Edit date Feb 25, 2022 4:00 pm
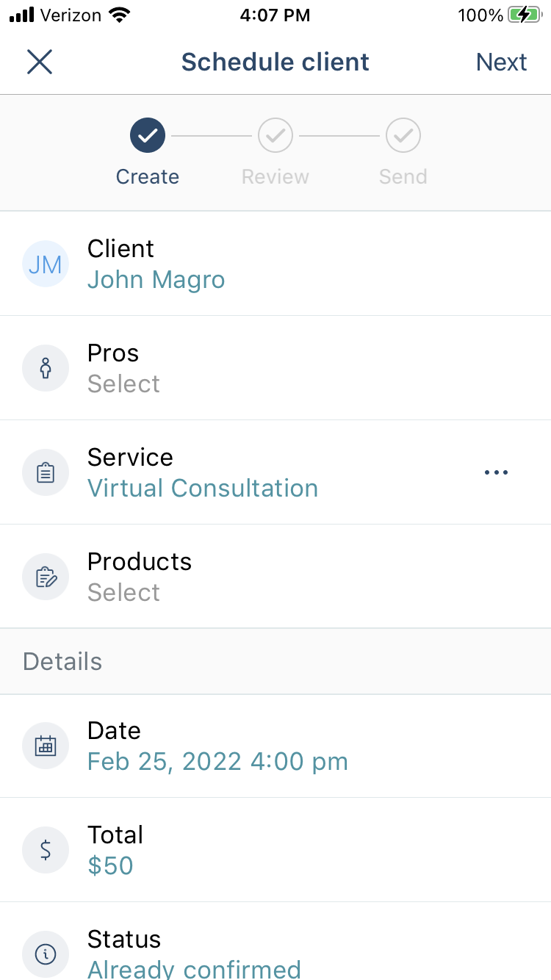The width and height of the screenshot is (551, 980). coord(217,761)
